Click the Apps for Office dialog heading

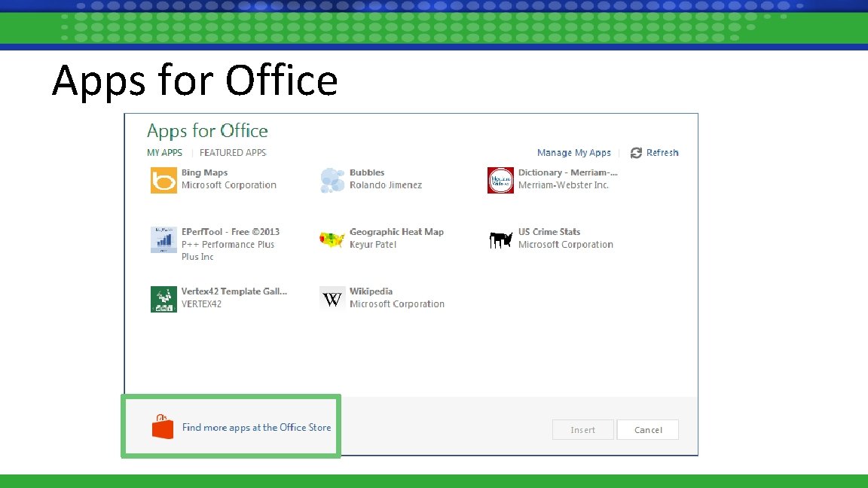207,131
